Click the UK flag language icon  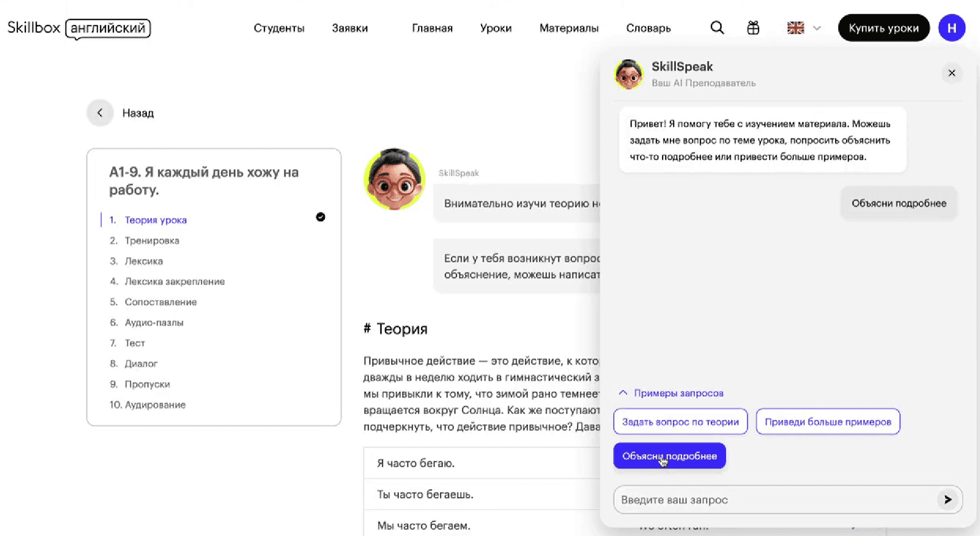[x=795, y=28]
